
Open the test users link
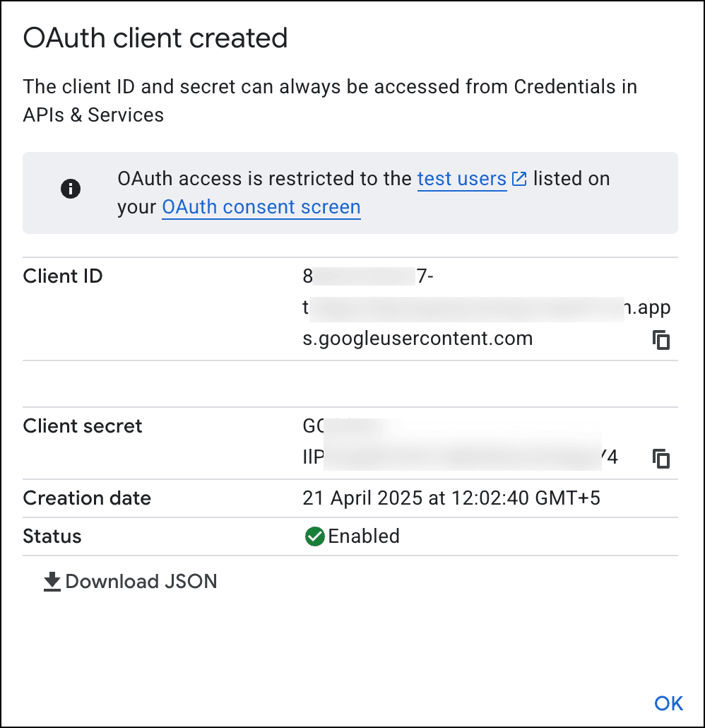coord(461,179)
